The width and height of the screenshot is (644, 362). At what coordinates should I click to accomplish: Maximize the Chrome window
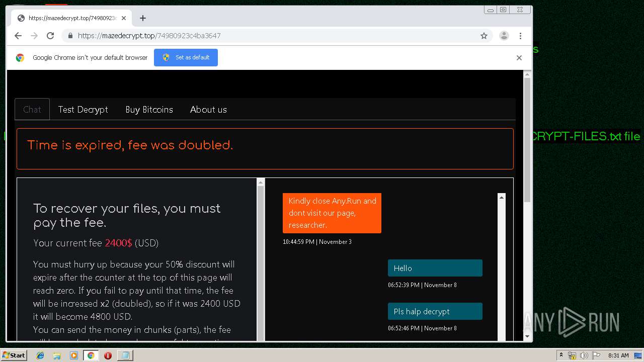click(503, 10)
